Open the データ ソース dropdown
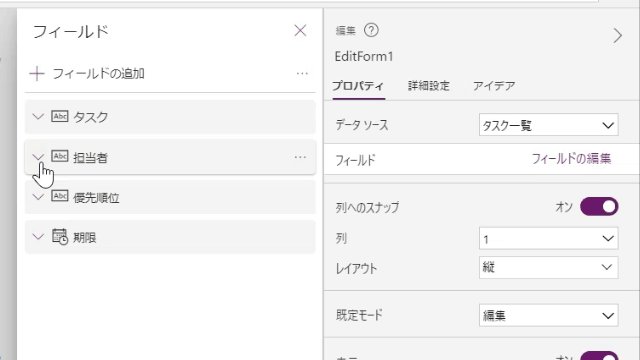This screenshot has height=360, width=640. 549,125
